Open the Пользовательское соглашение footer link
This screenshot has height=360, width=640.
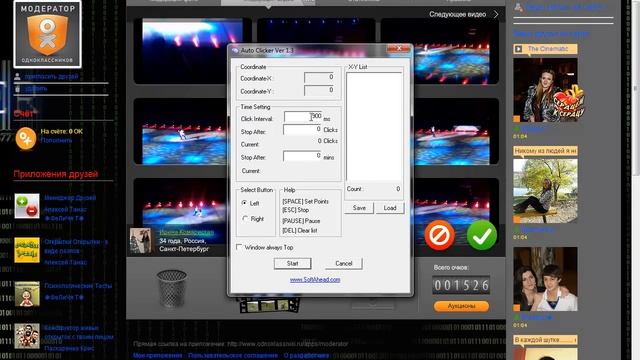click(233, 356)
